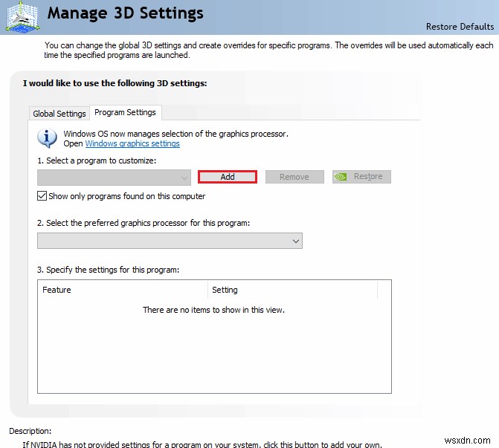The image size is (499, 448).
Task: Click the divider between Feature and Setting columns
Action: 208,290
